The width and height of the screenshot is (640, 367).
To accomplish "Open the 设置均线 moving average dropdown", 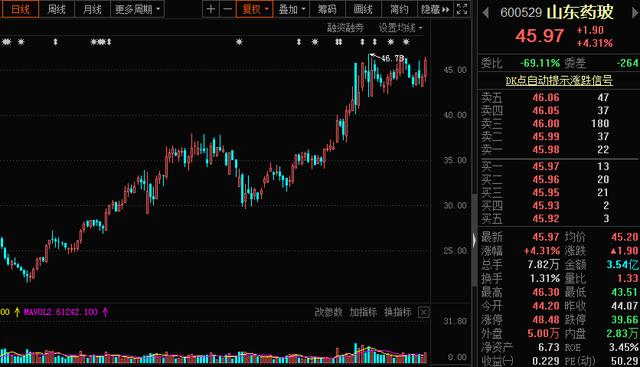I will [400, 28].
